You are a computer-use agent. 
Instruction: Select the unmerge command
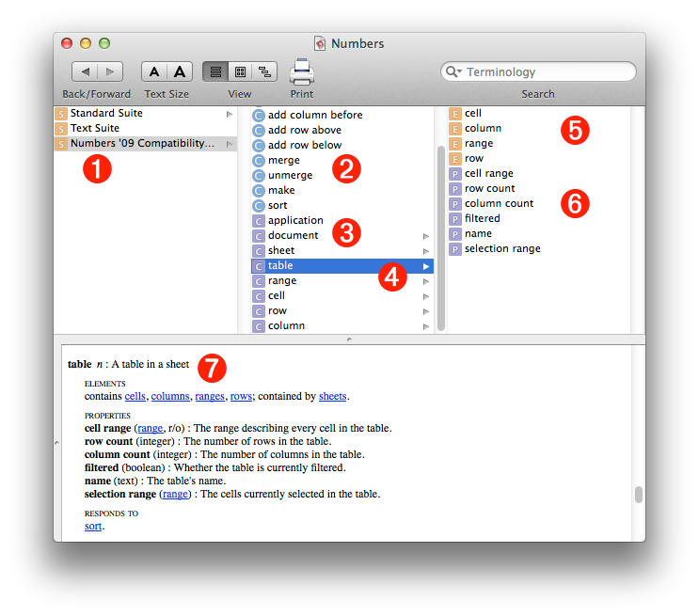(x=342, y=176)
